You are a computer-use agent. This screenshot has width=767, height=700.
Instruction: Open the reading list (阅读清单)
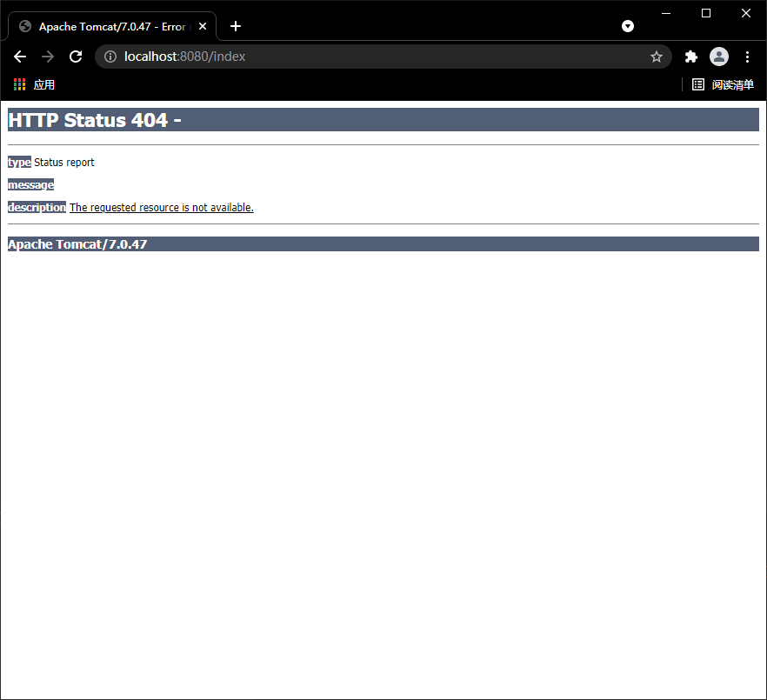(723, 84)
